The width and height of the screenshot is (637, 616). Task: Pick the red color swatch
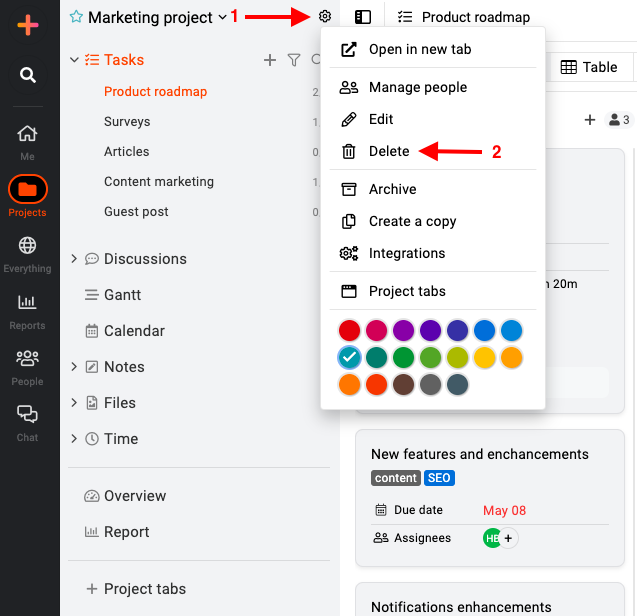(x=349, y=330)
